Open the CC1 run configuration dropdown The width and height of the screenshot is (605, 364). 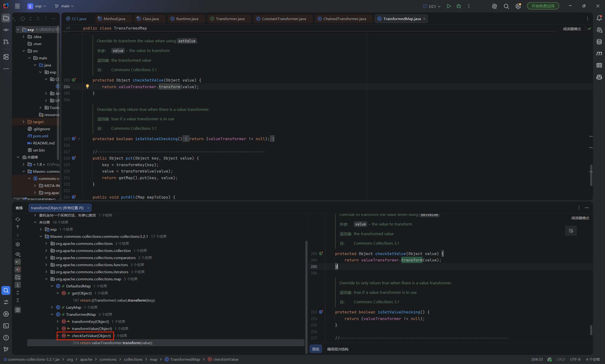tap(432, 6)
